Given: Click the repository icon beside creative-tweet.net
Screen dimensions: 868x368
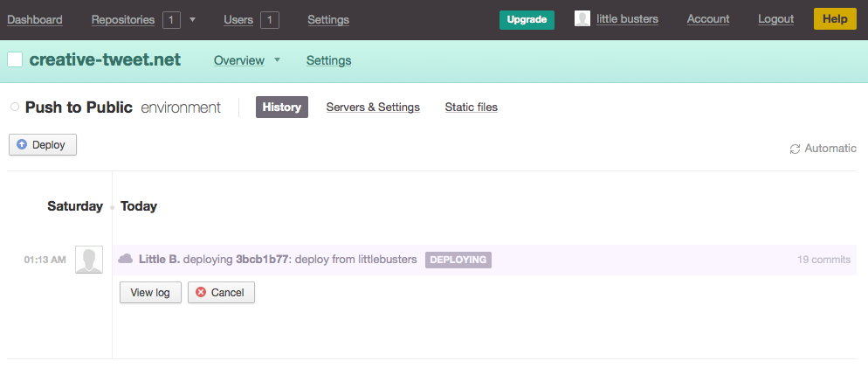Looking at the screenshot, I should [x=15, y=59].
